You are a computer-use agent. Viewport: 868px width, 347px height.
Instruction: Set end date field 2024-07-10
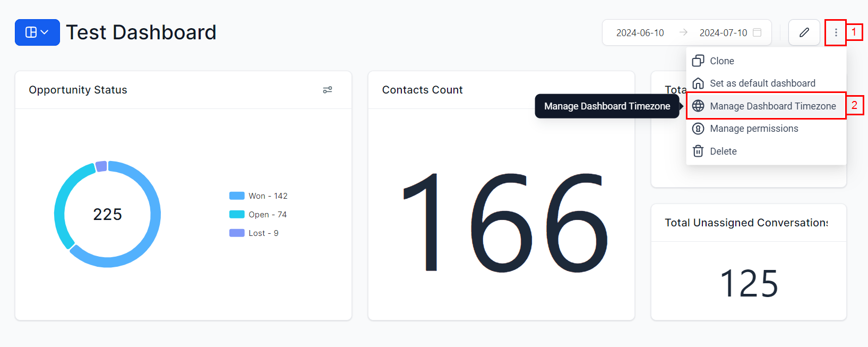[x=723, y=33]
